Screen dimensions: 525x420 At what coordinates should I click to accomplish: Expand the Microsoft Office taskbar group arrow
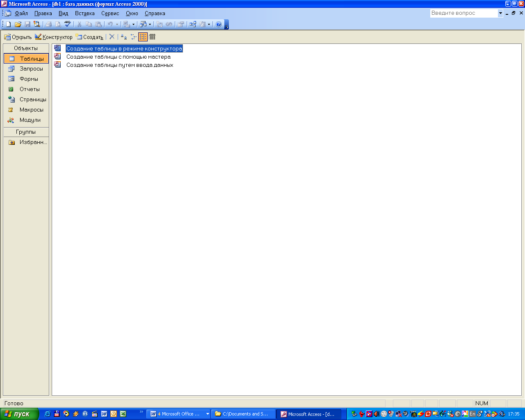point(208,414)
